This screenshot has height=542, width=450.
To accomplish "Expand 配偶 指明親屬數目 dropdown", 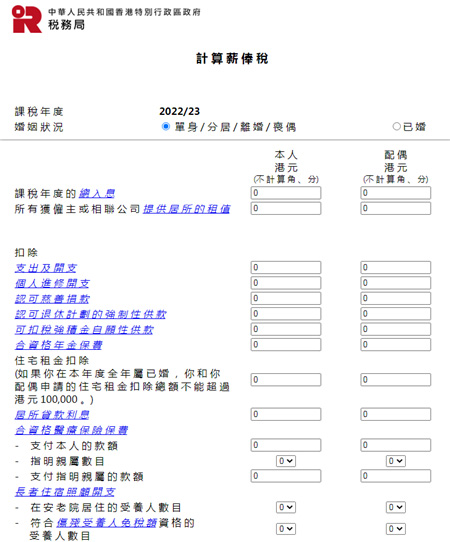I will (396, 461).
